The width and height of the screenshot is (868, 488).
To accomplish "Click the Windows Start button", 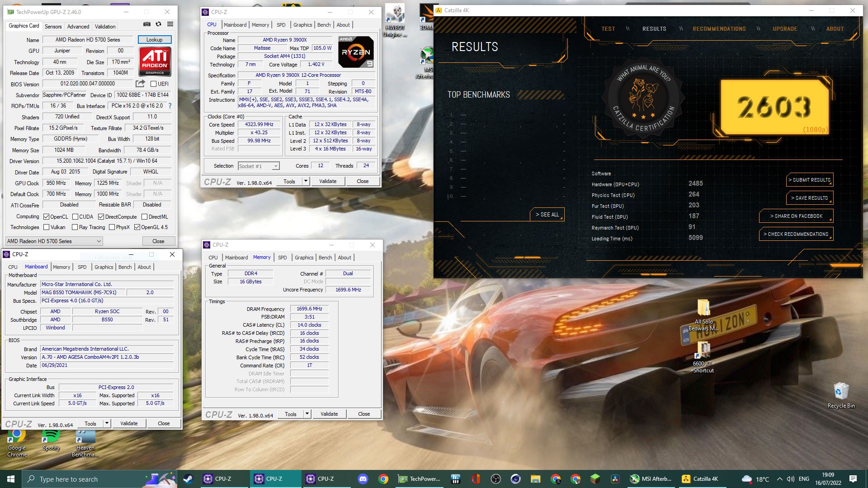I will [11, 479].
